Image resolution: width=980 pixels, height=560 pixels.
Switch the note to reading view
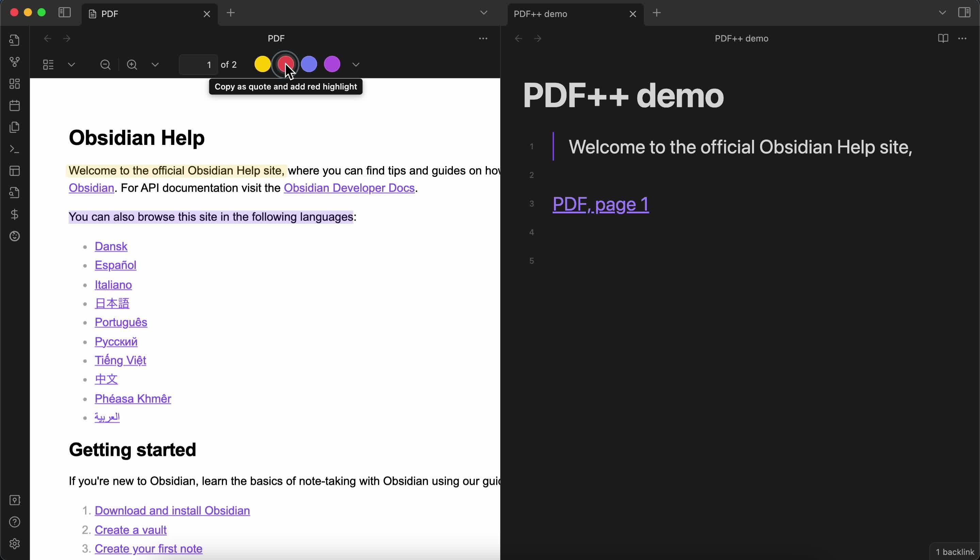click(943, 38)
